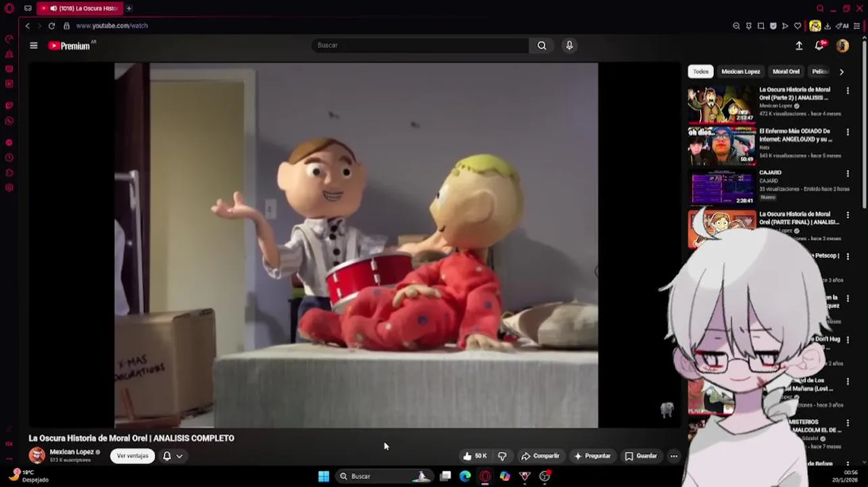Open the Opera GX main menu logo

9,8
